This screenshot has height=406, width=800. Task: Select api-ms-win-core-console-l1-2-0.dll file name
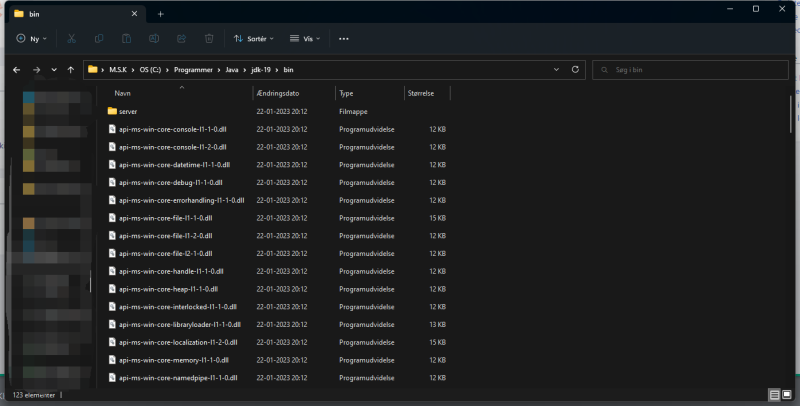172,147
